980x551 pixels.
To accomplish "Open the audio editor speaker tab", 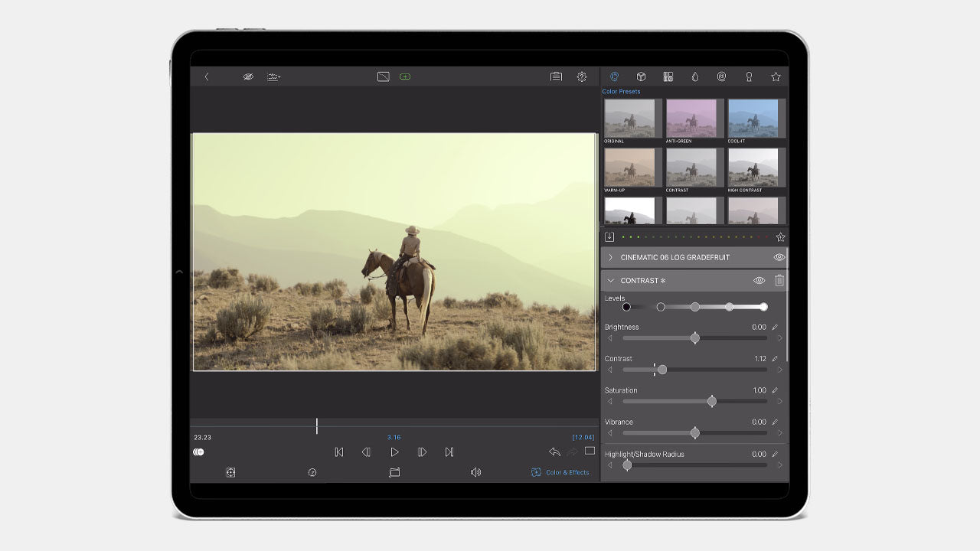I will (475, 473).
